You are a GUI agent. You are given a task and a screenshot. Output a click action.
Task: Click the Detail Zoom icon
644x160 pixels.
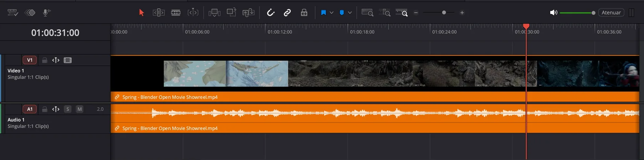[385, 13]
